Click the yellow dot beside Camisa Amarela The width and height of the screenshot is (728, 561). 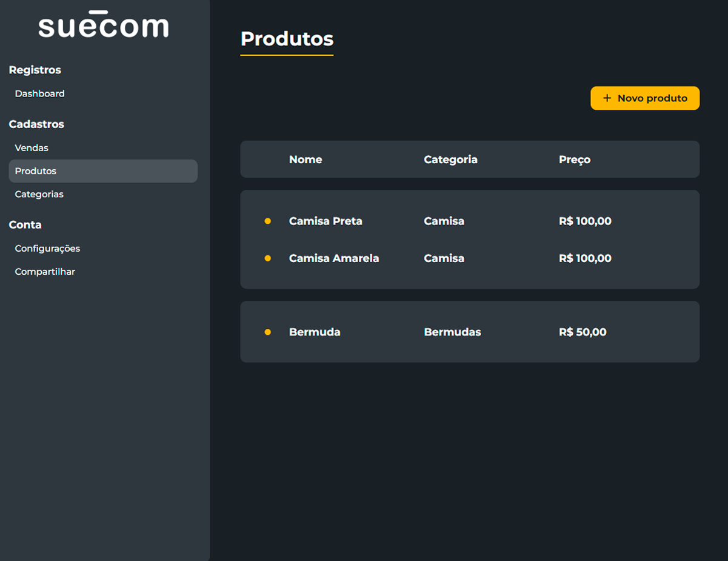[268, 258]
